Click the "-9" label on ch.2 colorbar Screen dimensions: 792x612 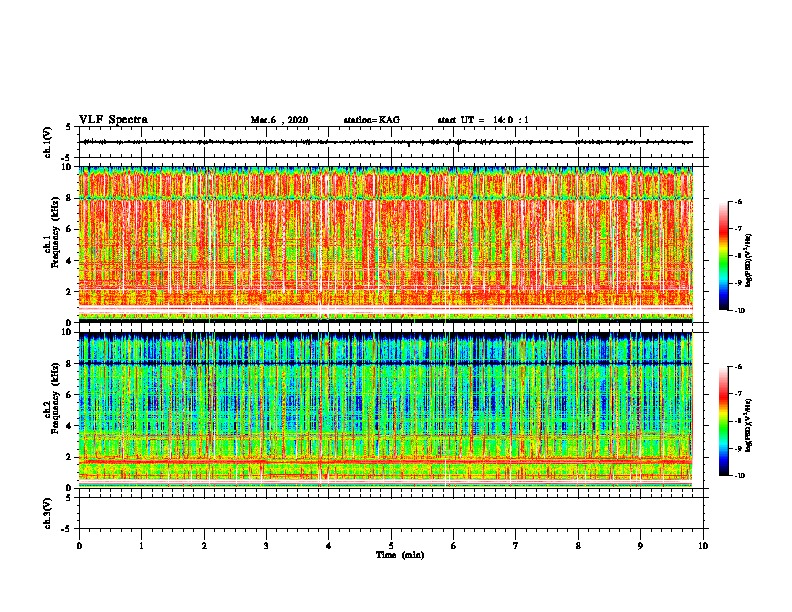(737, 448)
